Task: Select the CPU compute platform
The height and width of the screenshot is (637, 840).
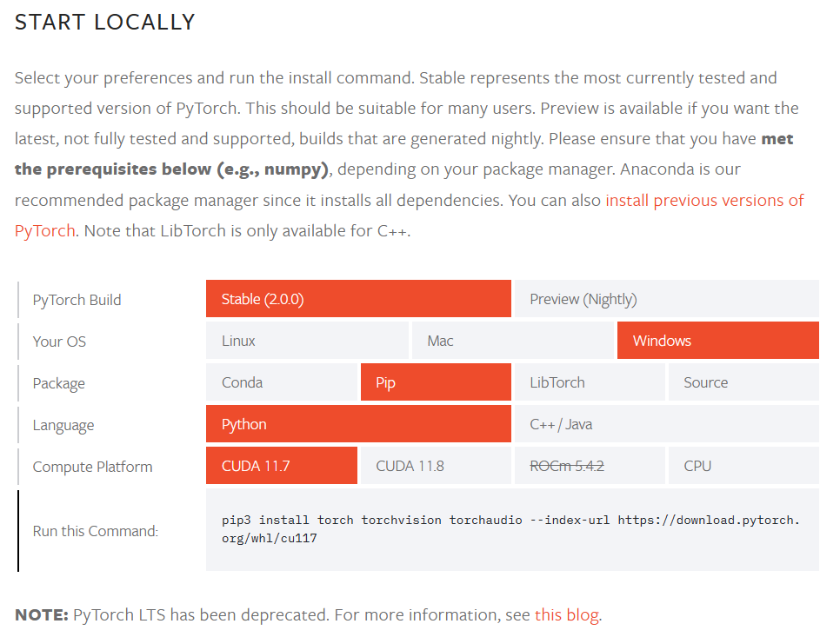Action: tap(743, 466)
